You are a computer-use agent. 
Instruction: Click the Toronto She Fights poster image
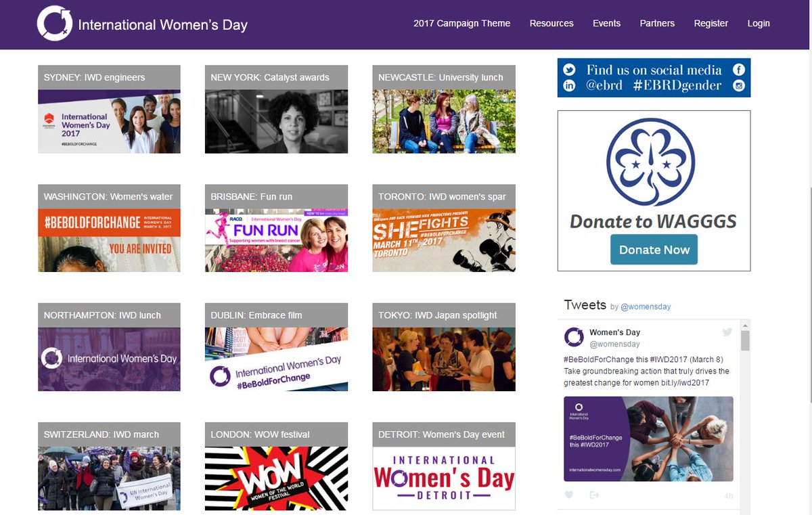(444, 240)
